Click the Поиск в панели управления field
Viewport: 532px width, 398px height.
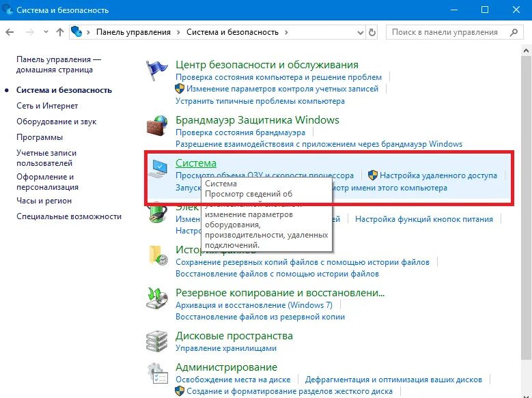[x=455, y=32]
